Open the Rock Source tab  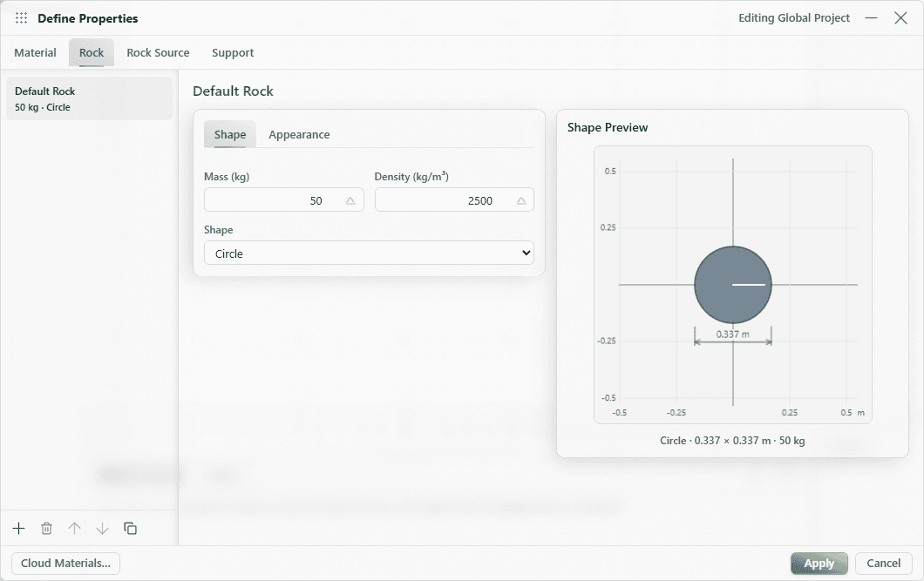158,52
